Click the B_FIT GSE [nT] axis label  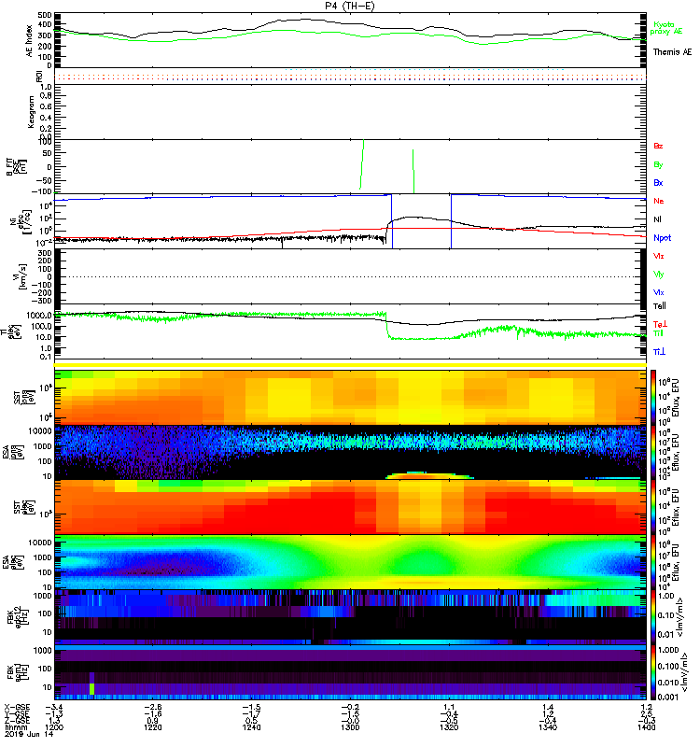pyautogui.click(x=17, y=167)
